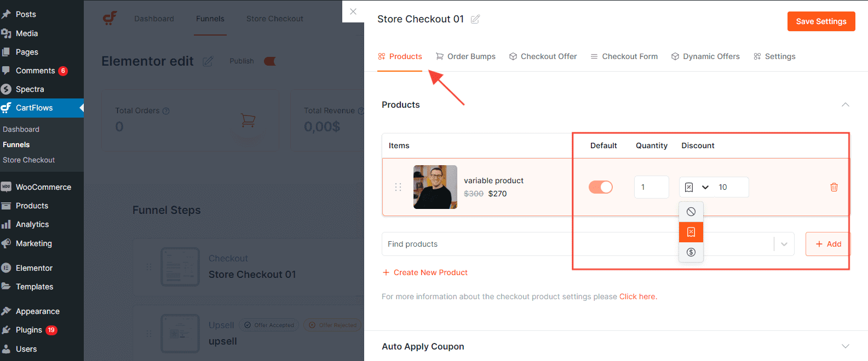Select the percentage discount type icon
868x361 pixels.
691,232
